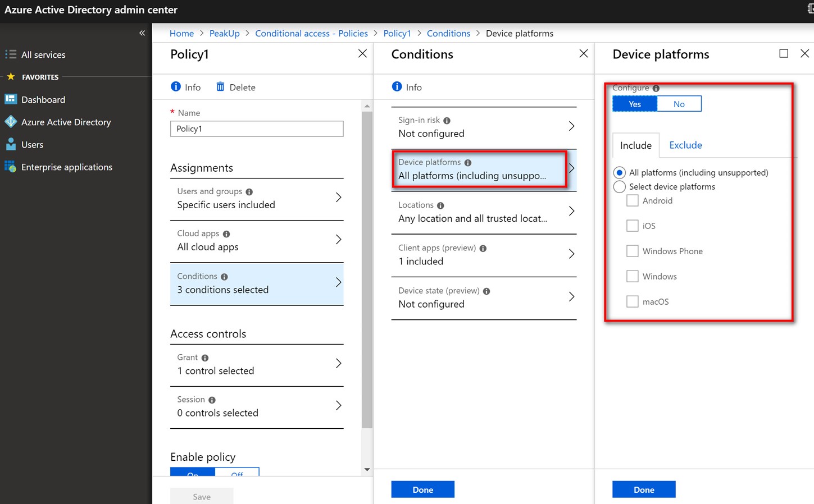Set Configure toggle to Yes

tap(635, 104)
